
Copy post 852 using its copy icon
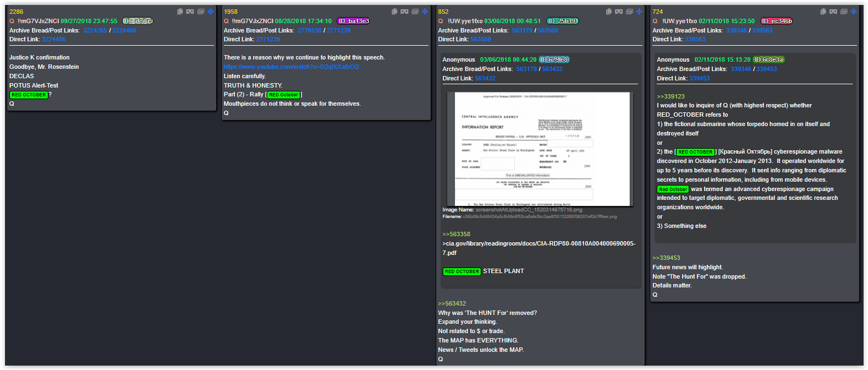[x=609, y=12]
